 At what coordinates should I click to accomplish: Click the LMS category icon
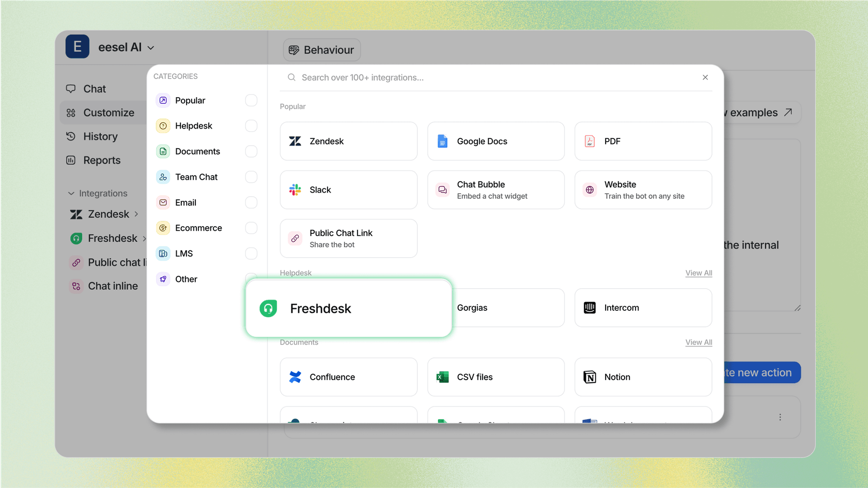pyautogui.click(x=163, y=254)
